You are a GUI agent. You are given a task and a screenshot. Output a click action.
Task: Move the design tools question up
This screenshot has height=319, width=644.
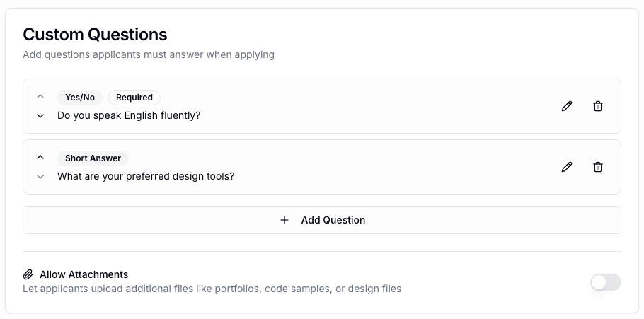point(40,157)
